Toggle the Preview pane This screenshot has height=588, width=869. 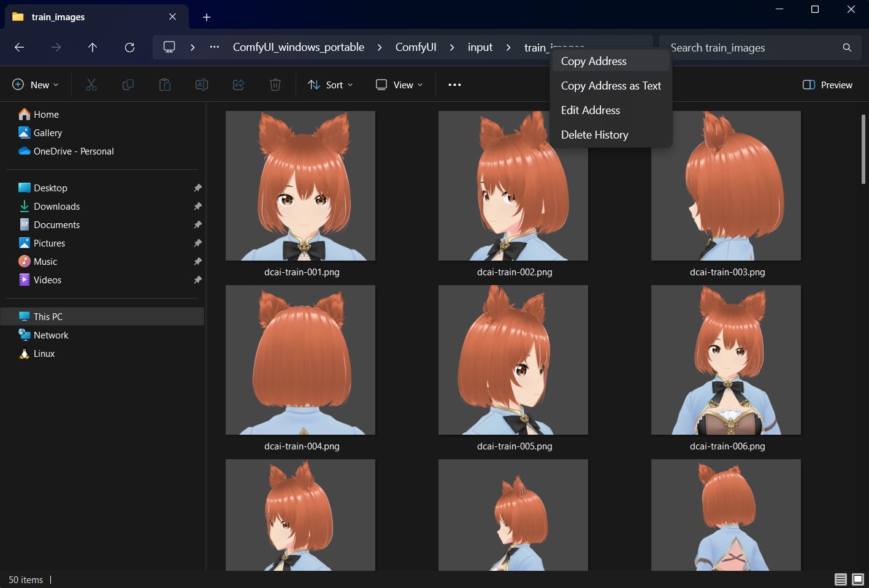[827, 85]
